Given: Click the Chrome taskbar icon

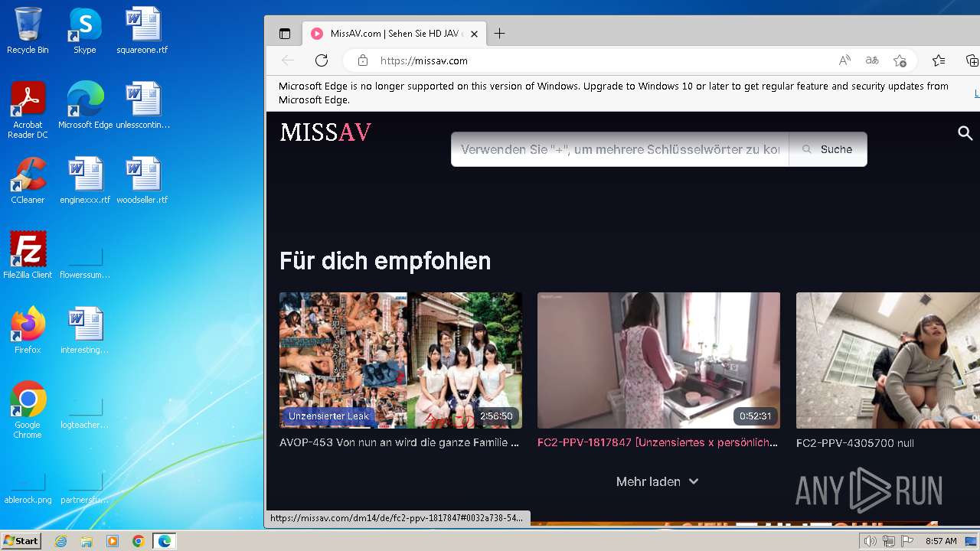Looking at the screenshot, I should pos(139,541).
